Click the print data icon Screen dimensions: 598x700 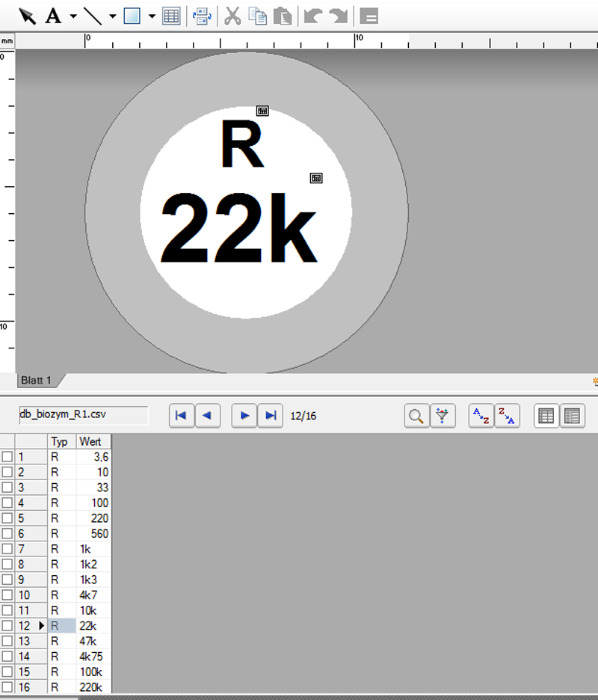pyautogui.click(x=202, y=16)
